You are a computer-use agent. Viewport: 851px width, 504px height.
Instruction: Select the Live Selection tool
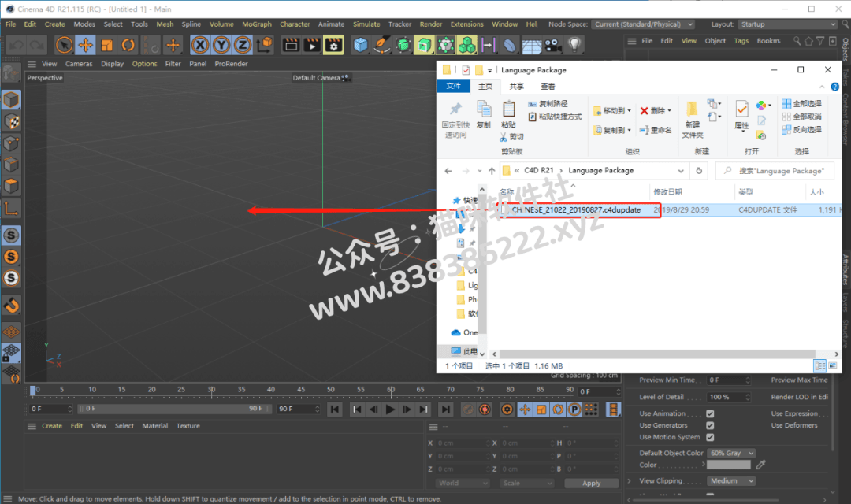point(64,45)
